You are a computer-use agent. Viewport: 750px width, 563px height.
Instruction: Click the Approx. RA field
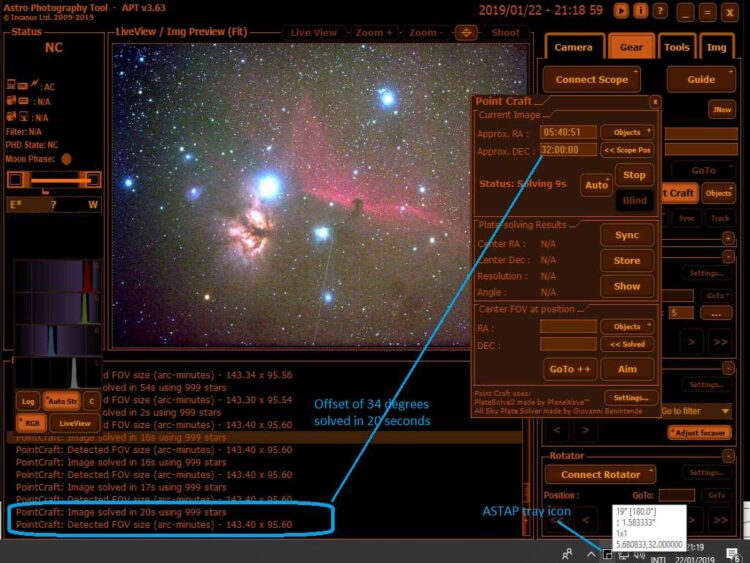(x=568, y=132)
